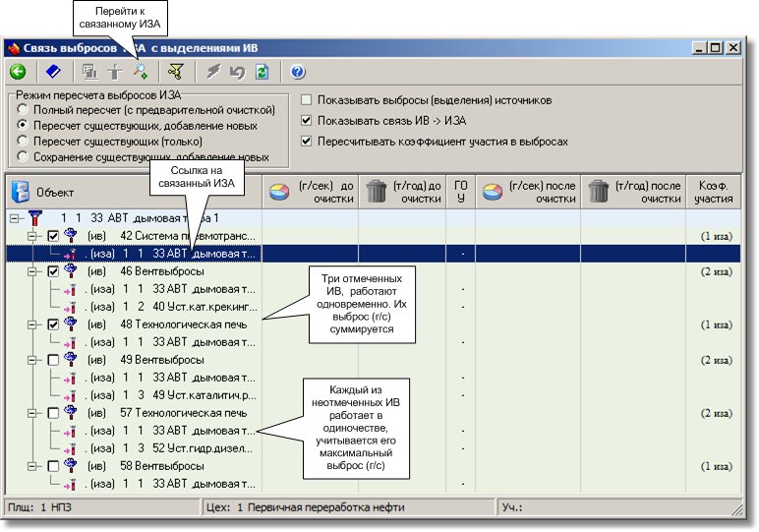Click the go to linked ИЗА icon

point(141,71)
